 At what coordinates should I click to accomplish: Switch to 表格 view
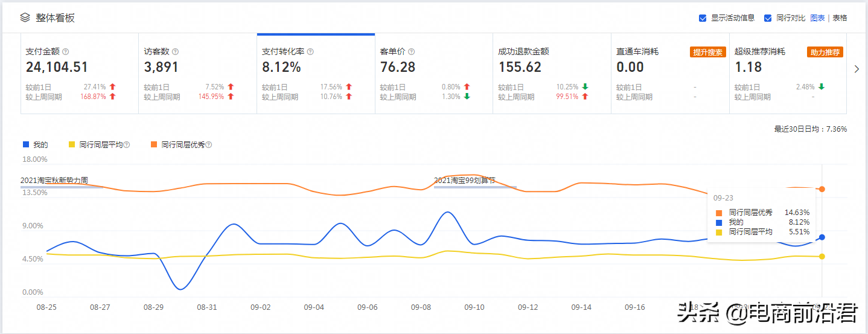pyautogui.click(x=840, y=18)
